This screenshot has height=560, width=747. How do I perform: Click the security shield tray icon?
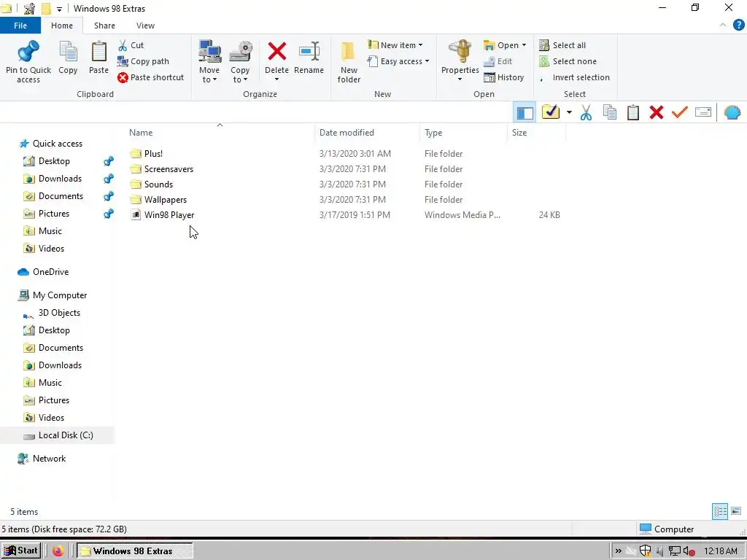click(645, 551)
